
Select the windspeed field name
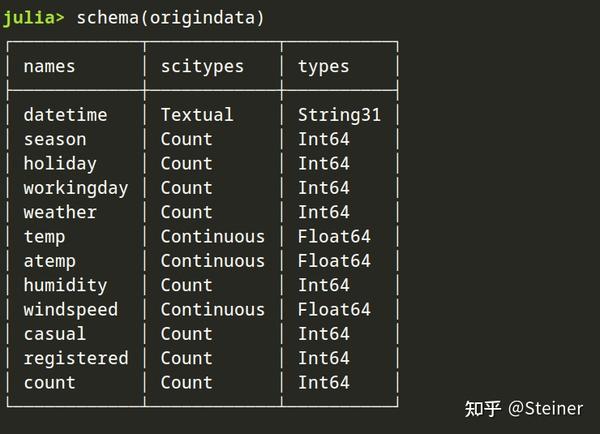point(70,310)
